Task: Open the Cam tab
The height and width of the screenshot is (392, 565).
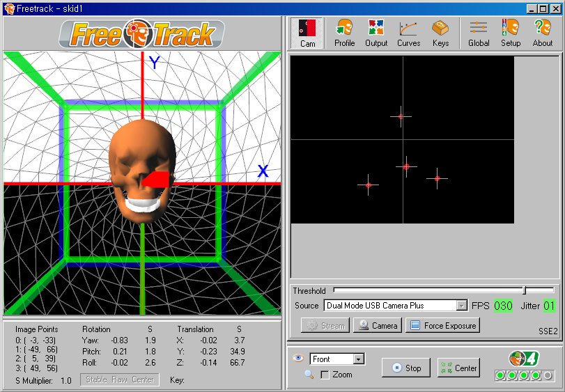Action: (x=307, y=33)
